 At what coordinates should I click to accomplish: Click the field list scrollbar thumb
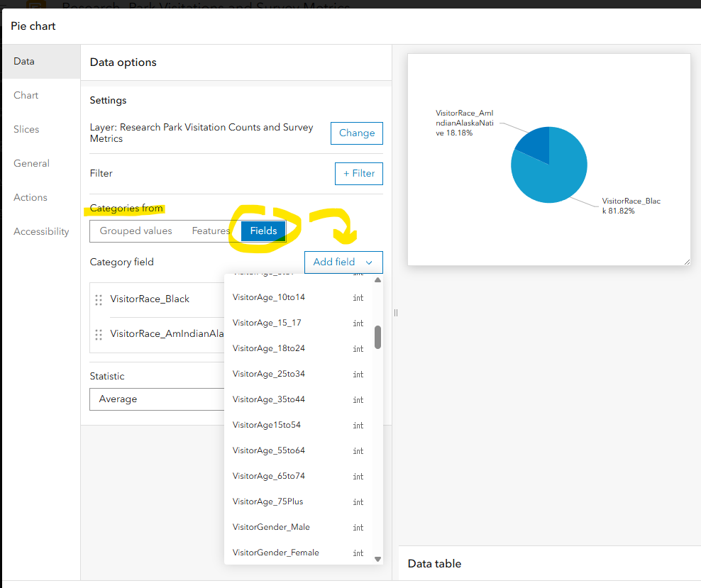(377, 337)
